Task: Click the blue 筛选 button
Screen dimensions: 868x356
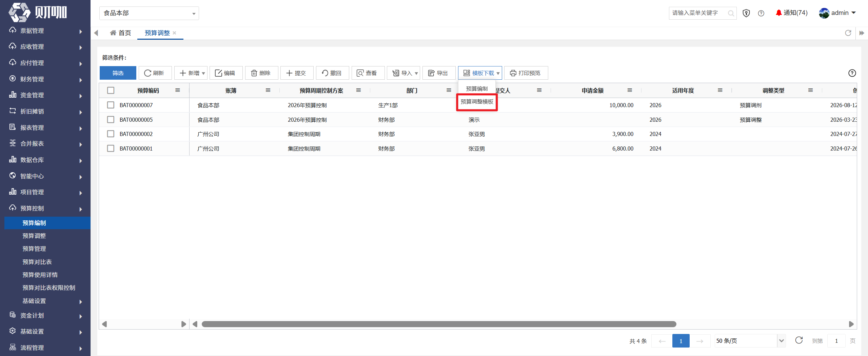Action: (118, 73)
